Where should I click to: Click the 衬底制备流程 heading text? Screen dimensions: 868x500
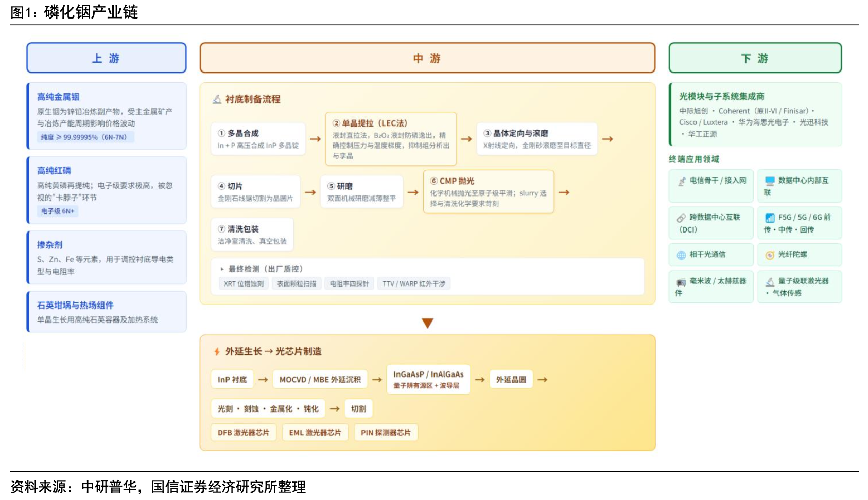click(253, 99)
